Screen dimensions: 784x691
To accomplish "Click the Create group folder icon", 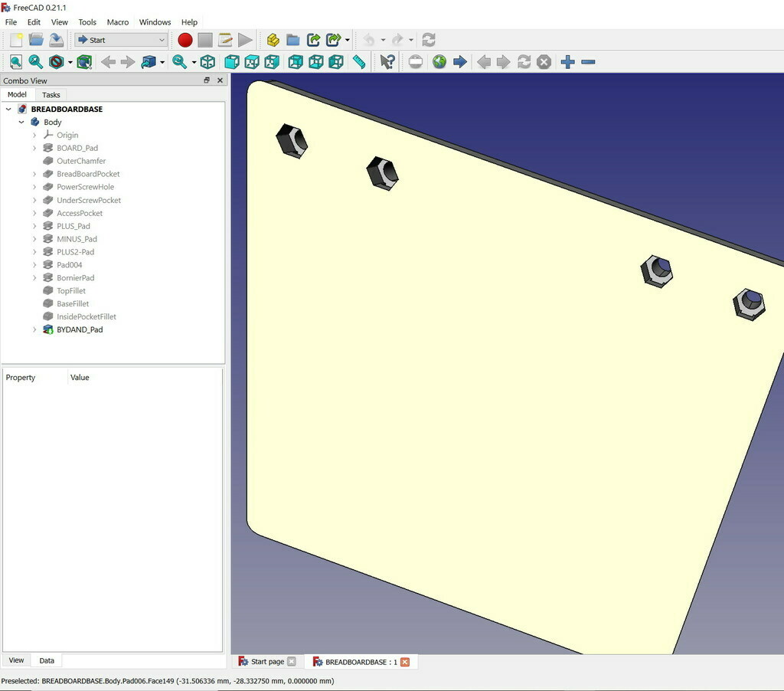I will coord(292,40).
